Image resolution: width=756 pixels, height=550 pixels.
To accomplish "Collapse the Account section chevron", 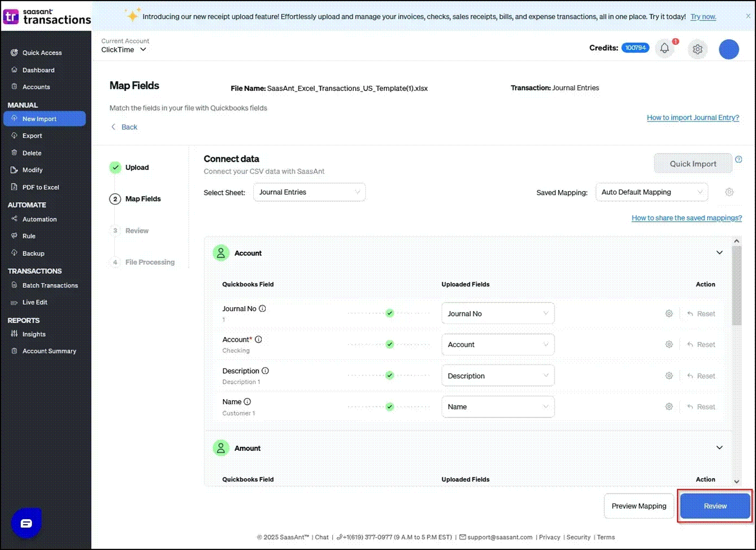I will 719,253.
